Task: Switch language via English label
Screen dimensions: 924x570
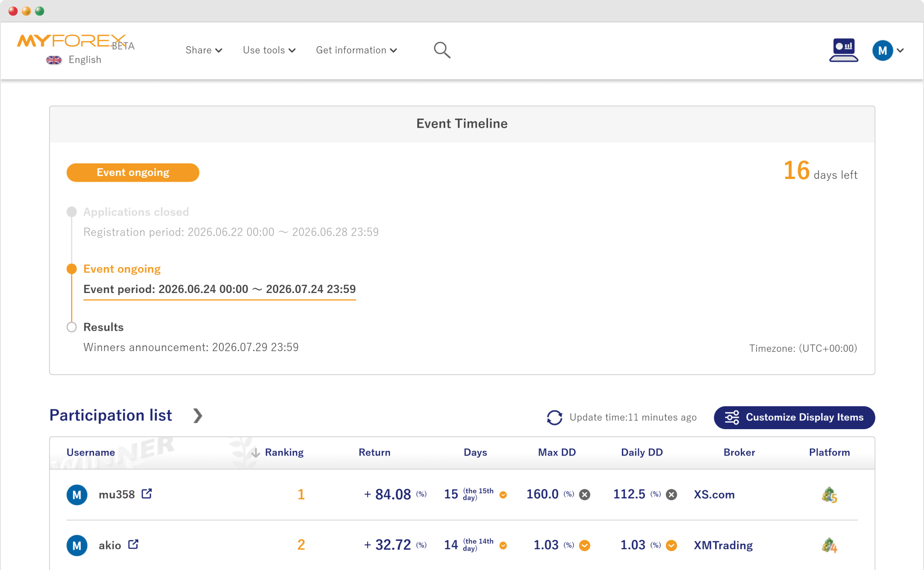Action: coord(85,60)
